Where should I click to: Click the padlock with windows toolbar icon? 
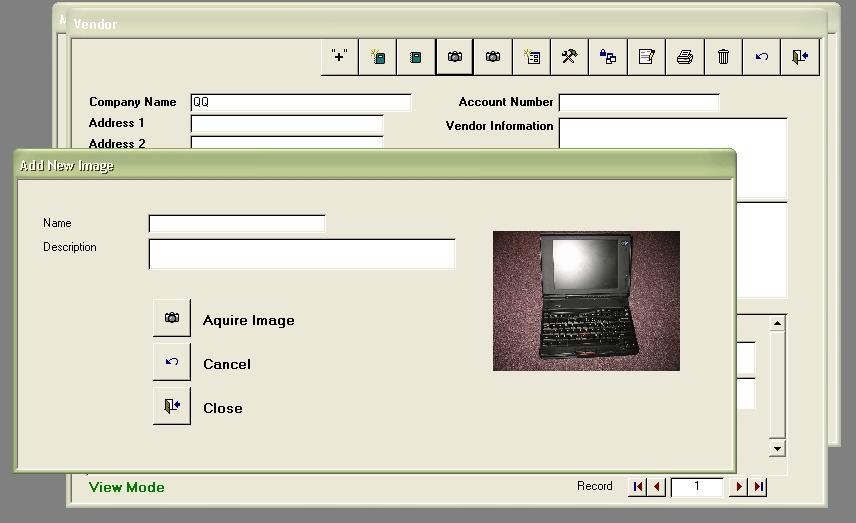coord(608,57)
